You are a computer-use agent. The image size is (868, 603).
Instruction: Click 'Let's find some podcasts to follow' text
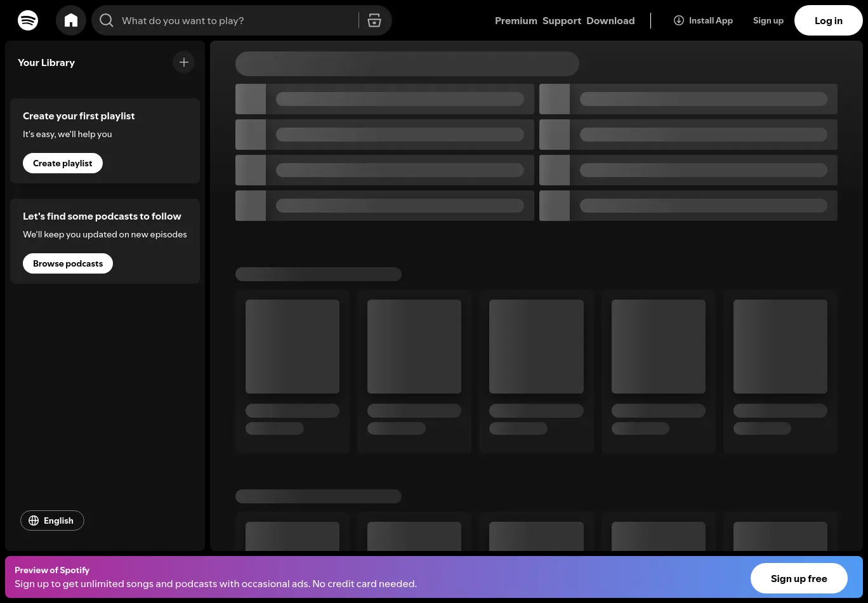click(102, 216)
